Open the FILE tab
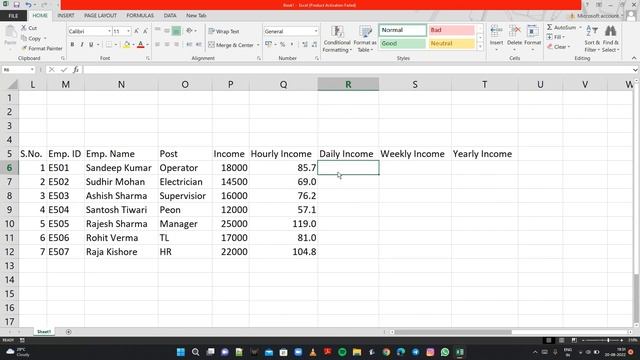Screen dimensions: 640x360 click(13, 16)
